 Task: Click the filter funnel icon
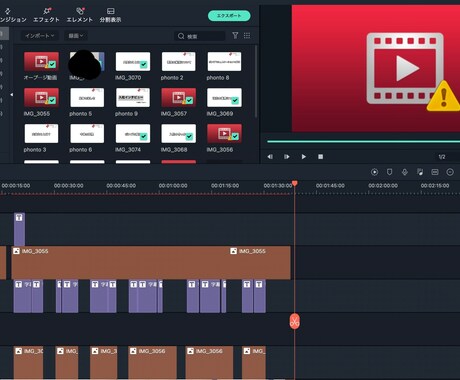[x=235, y=35]
